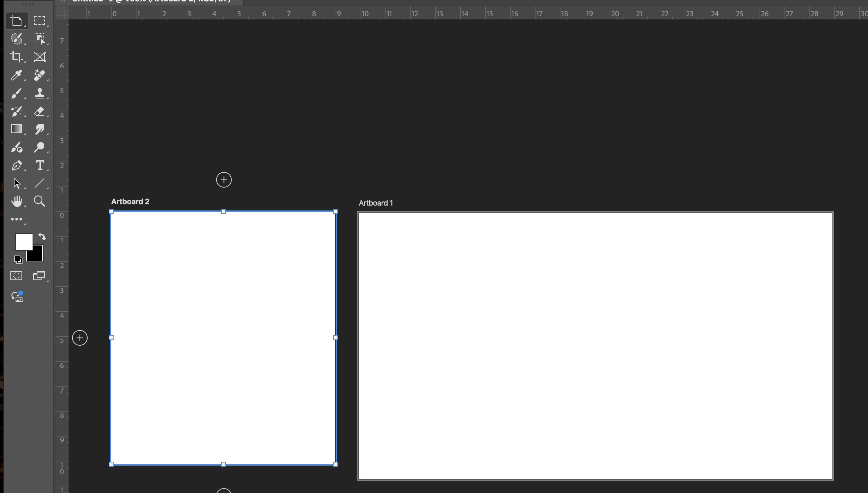This screenshot has width=868, height=493.
Task: Expand the Edit Toolbar three-dots menu
Action: [16, 219]
